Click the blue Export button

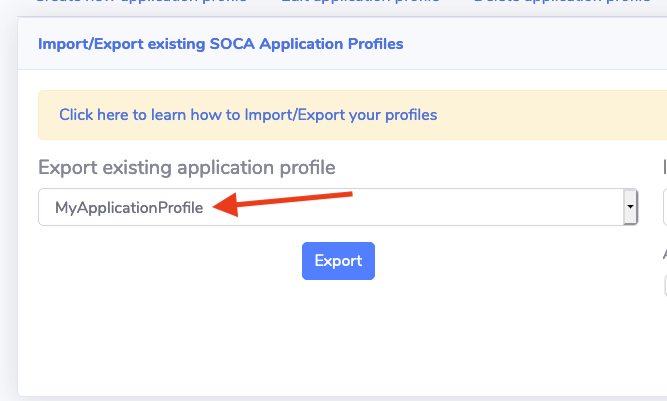point(338,261)
